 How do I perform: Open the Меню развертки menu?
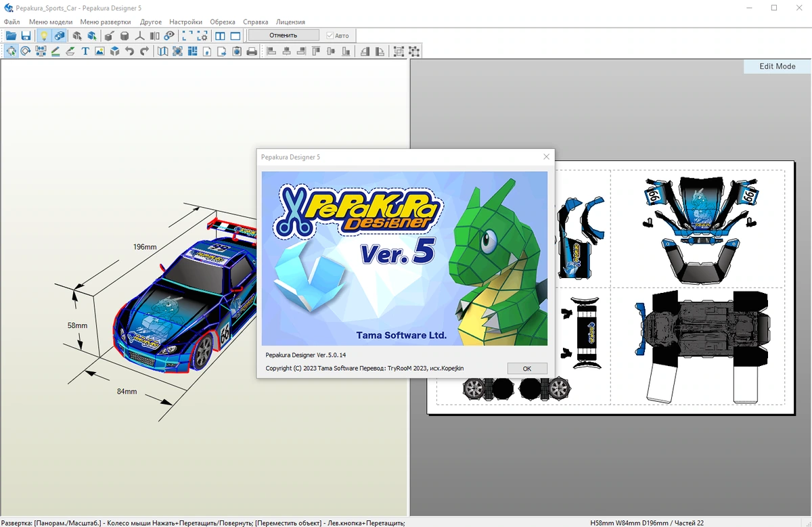(106, 22)
